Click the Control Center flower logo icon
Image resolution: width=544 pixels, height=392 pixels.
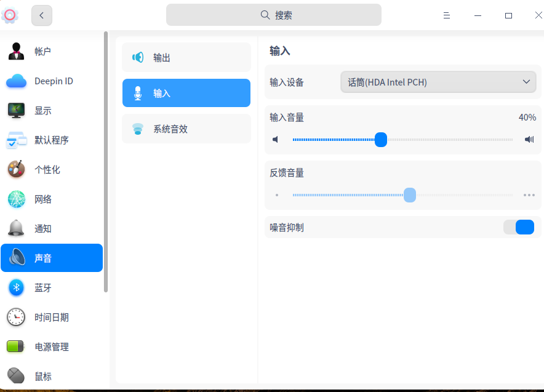10,15
